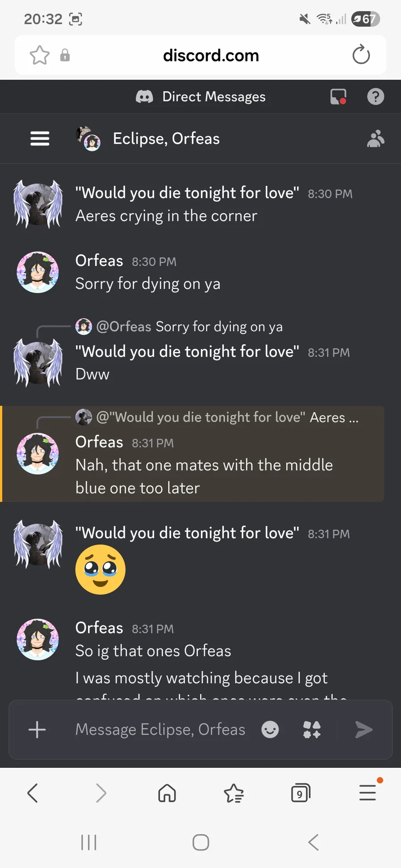
Task: Tap the discord.com address bar URL
Action: (x=211, y=55)
